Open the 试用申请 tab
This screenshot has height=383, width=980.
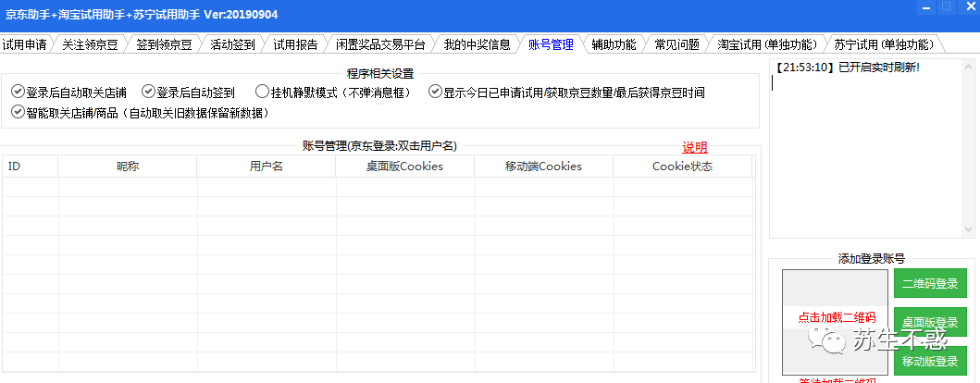24,44
